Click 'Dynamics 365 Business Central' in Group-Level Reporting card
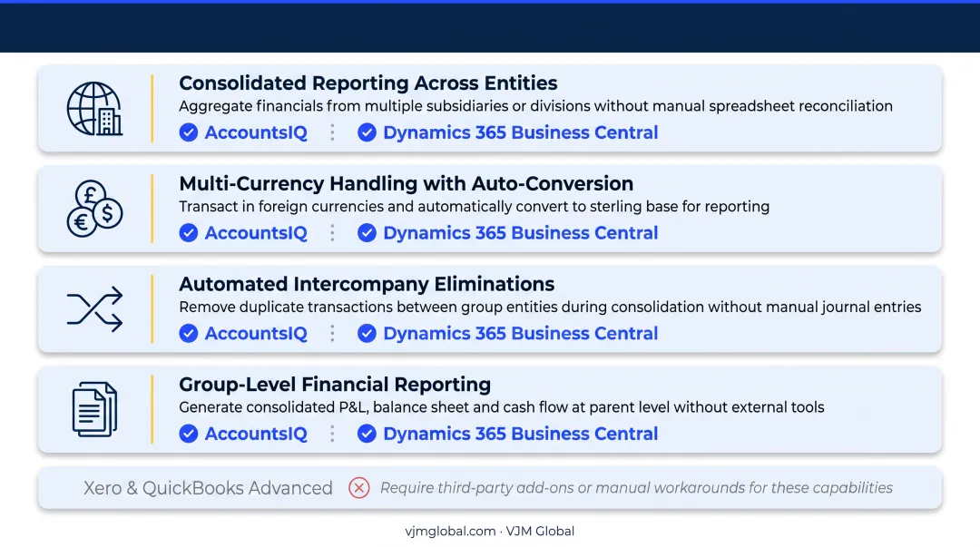 tap(521, 434)
